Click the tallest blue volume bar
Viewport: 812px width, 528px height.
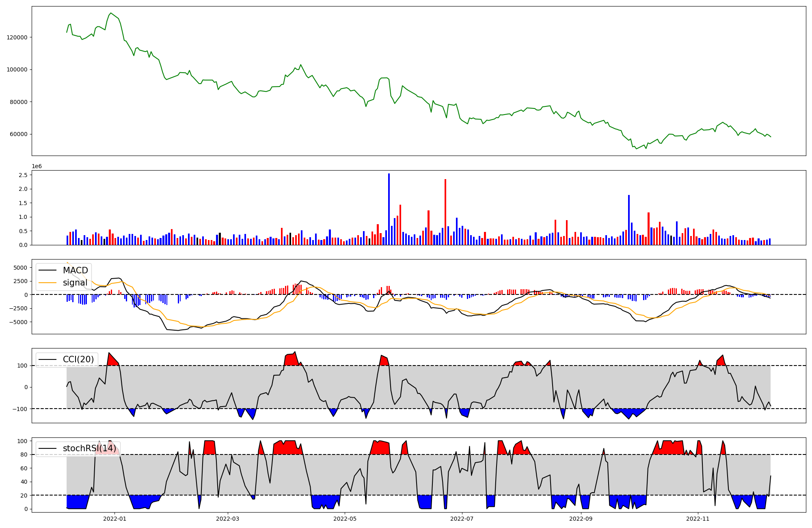click(x=389, y=209)
